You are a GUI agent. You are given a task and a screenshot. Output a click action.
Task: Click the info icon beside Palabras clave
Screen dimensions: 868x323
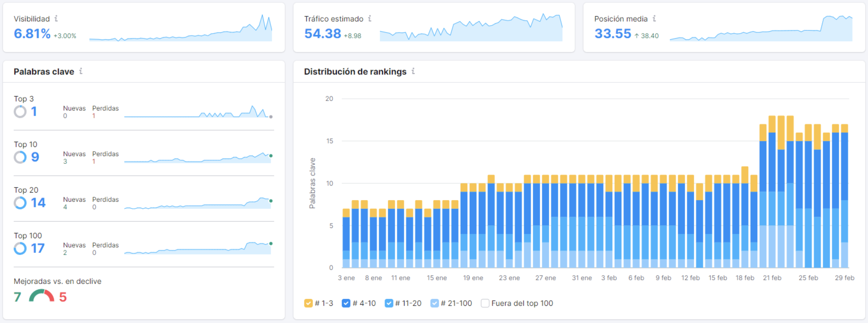[81, 71]
